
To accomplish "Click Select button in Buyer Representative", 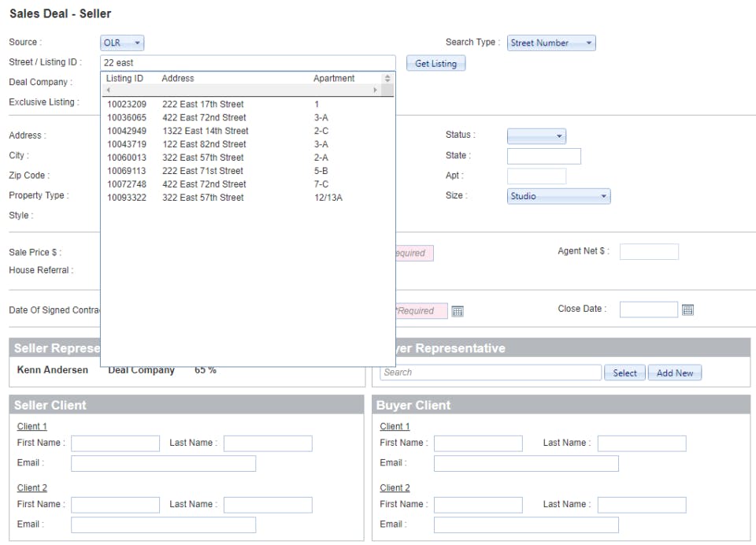I will [624, 373].
